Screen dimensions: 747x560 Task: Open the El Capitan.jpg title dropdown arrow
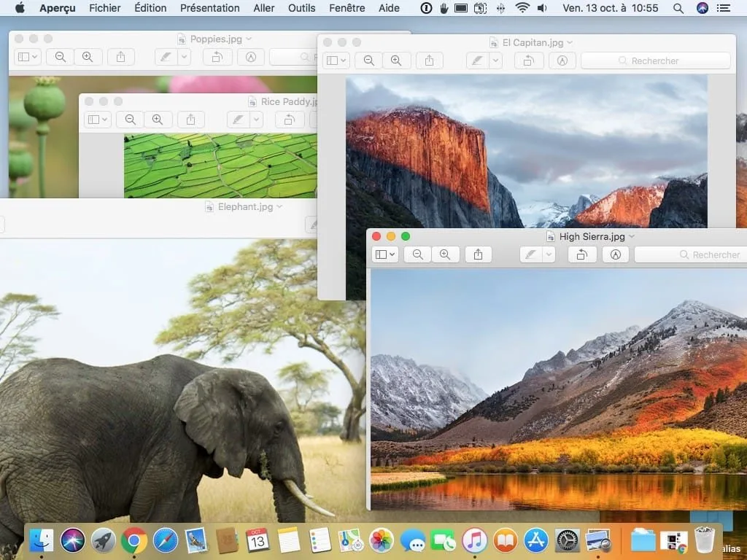570,42
